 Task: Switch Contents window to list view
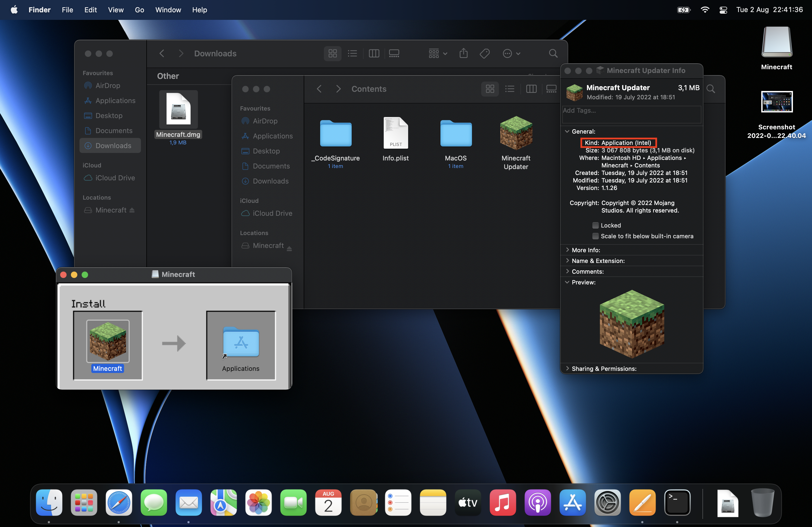[x=510, y=89]
